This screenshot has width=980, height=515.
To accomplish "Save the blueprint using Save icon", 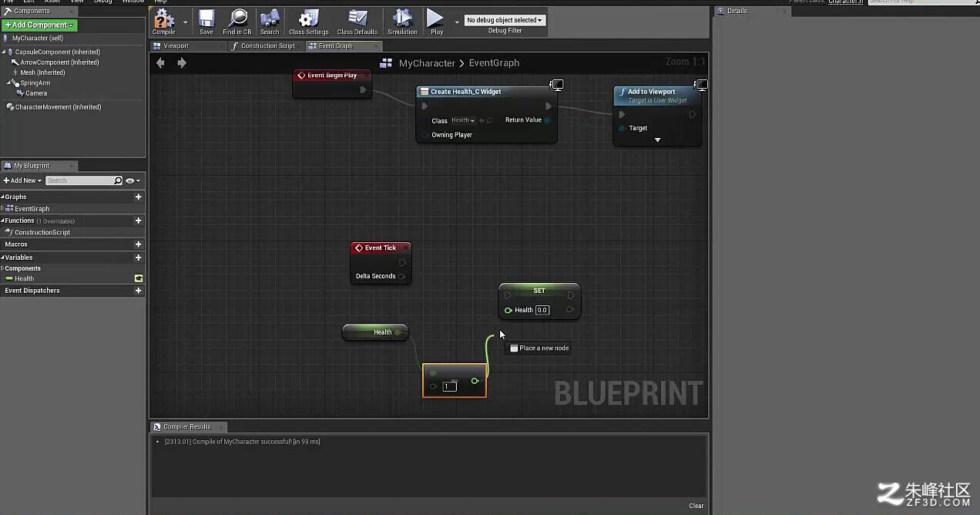I will 206,22.
